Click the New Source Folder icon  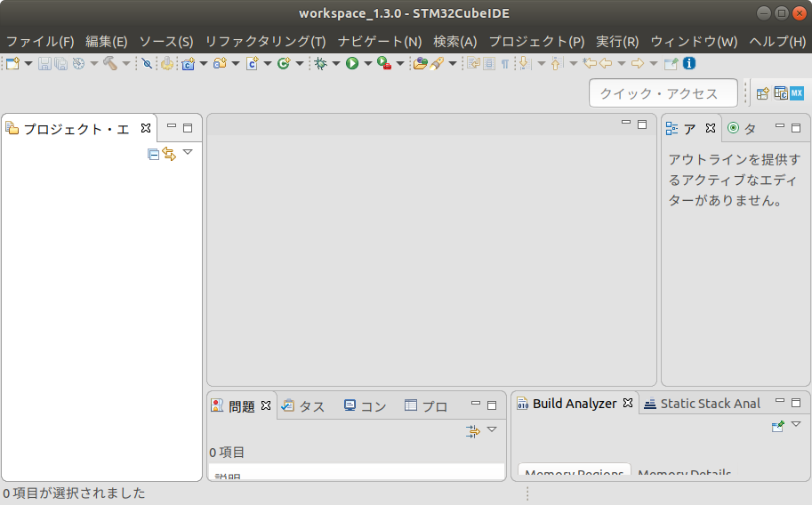tap(220, 64)
